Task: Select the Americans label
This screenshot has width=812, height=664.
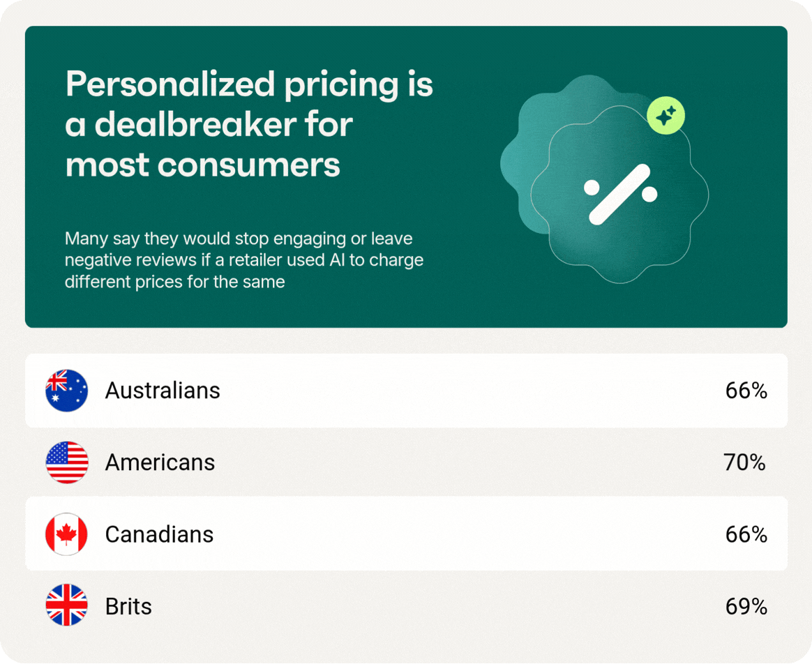Action: pyautogui.click(x=160, y=462)
